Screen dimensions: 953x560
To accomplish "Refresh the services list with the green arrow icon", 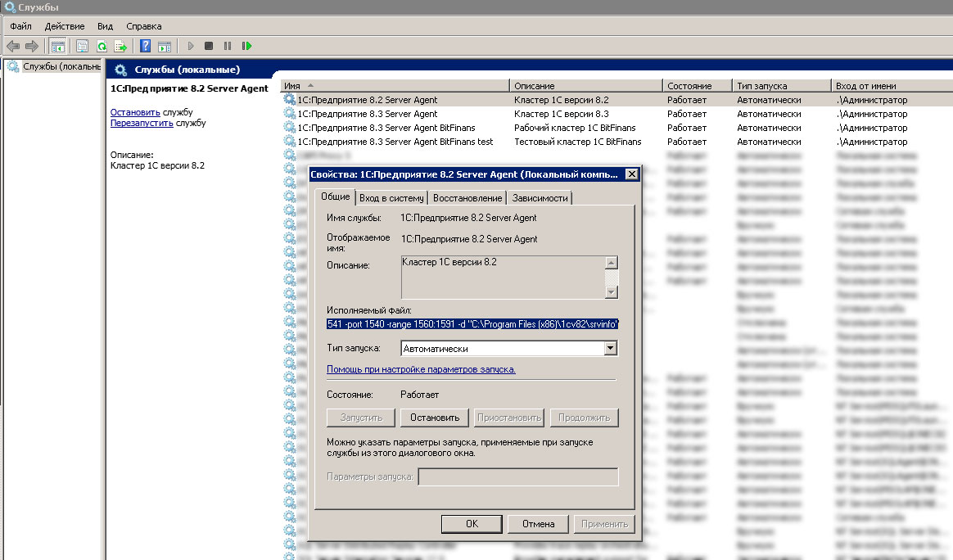I will coord(102,46).
